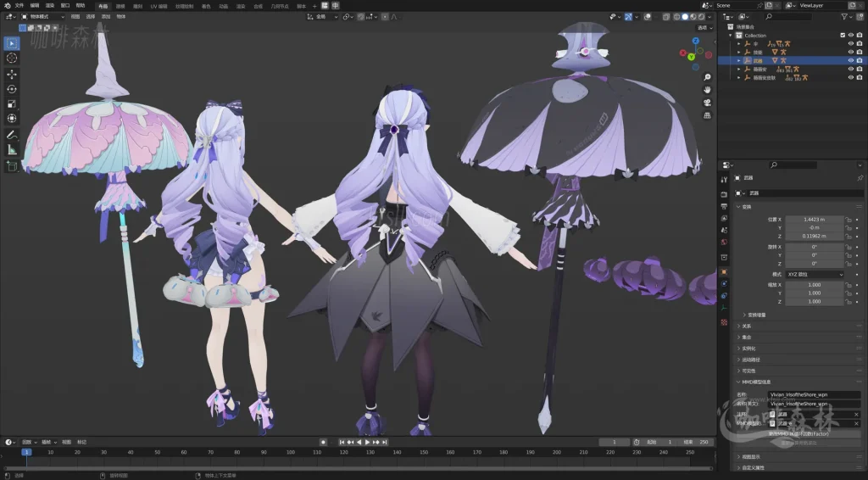Open the Render menu
Image resolution: width=868 pixels, height=480 pixels.
click(50, 6)
